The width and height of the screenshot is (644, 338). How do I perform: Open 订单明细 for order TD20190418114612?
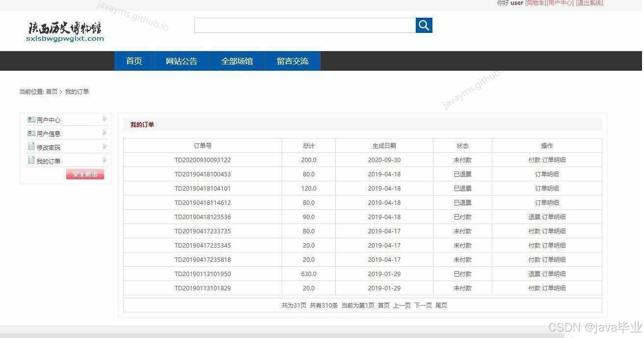(x=547, y=203)
